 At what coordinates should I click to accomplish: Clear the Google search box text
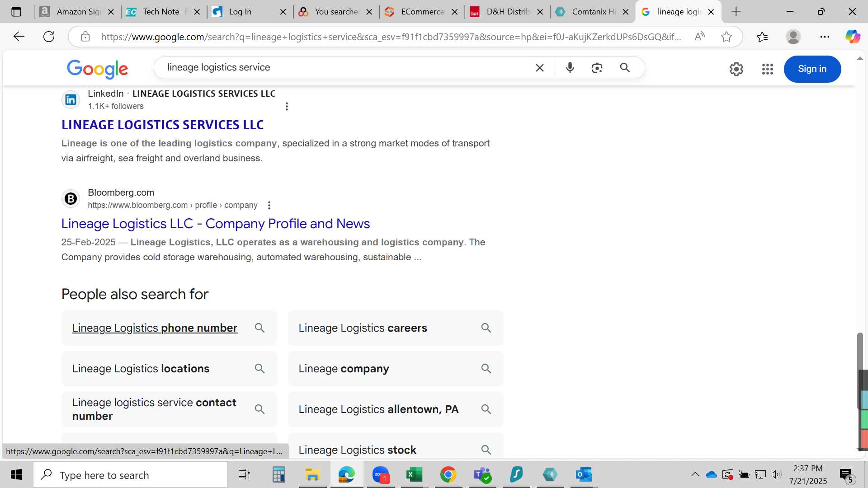click(x=540, y=68)
